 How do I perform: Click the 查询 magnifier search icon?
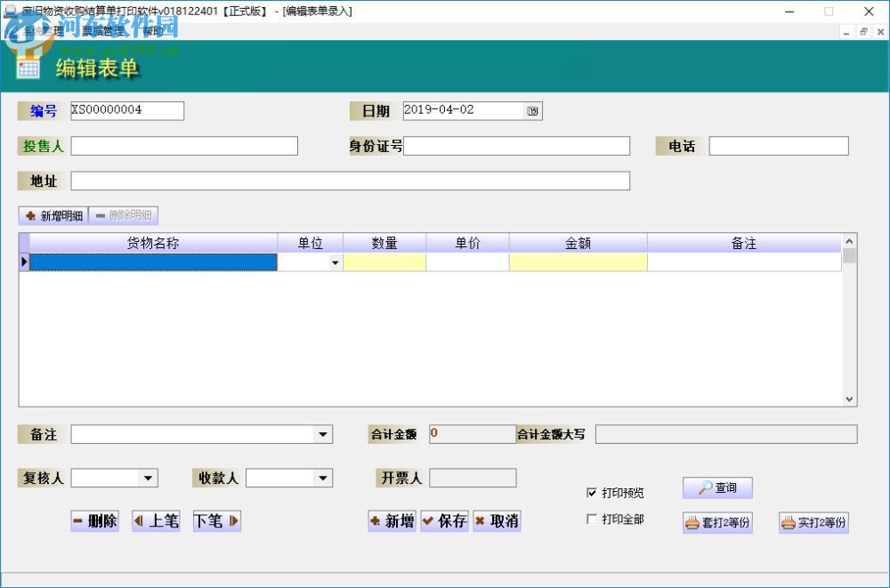pyautogui.click(x=706, y=487)
